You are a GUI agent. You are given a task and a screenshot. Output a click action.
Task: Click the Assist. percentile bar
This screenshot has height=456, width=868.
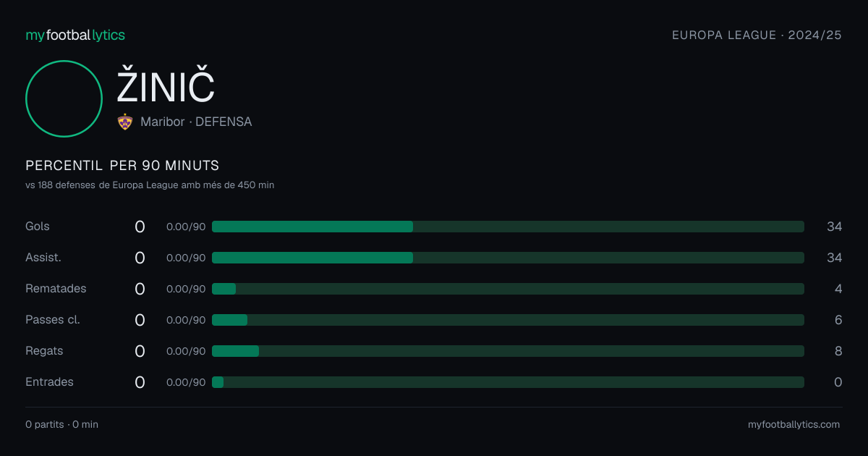point(508,258)
